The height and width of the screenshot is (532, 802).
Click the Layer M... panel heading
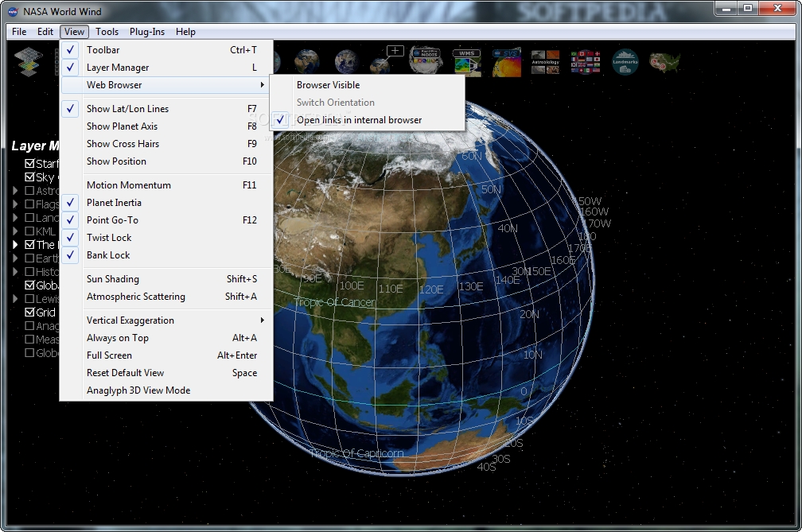[35, 146]
